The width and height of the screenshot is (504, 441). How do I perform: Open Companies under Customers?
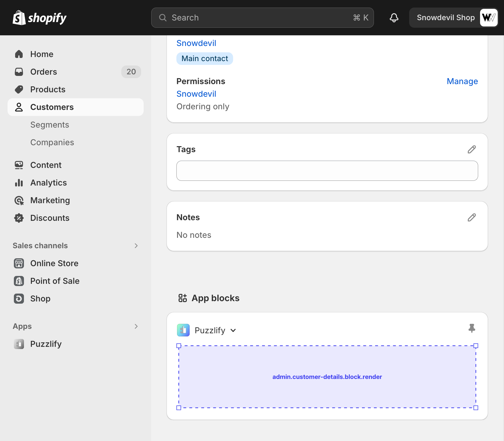tap(52, 142)
